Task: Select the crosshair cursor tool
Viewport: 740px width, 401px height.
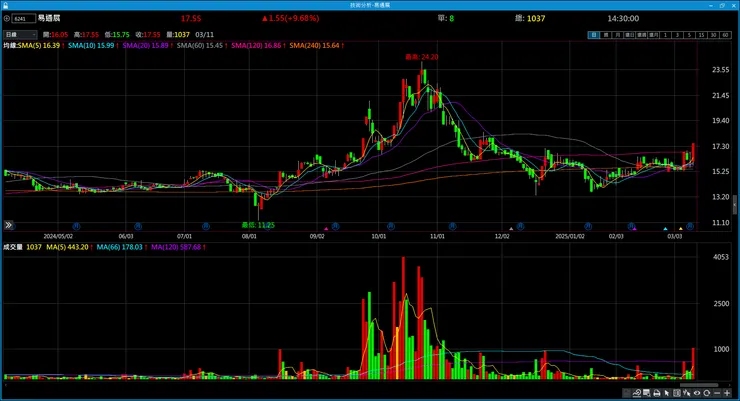Action: [687, 393]
